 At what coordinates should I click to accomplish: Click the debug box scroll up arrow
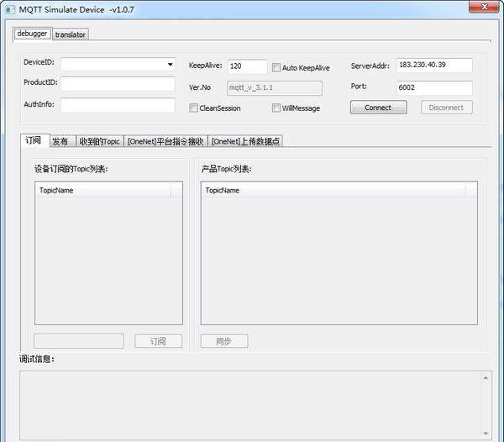pyautogui.click(x=486, y=378)
